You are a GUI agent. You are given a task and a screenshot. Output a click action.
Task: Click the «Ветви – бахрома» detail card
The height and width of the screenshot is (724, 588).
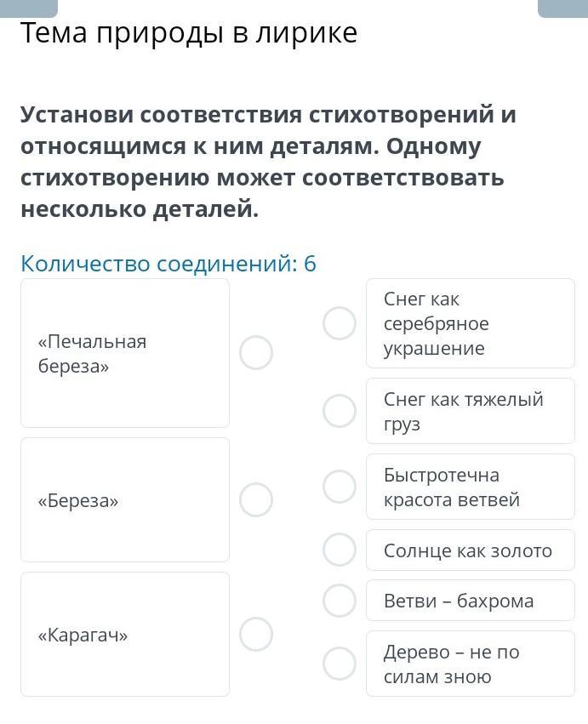[470, 601]
